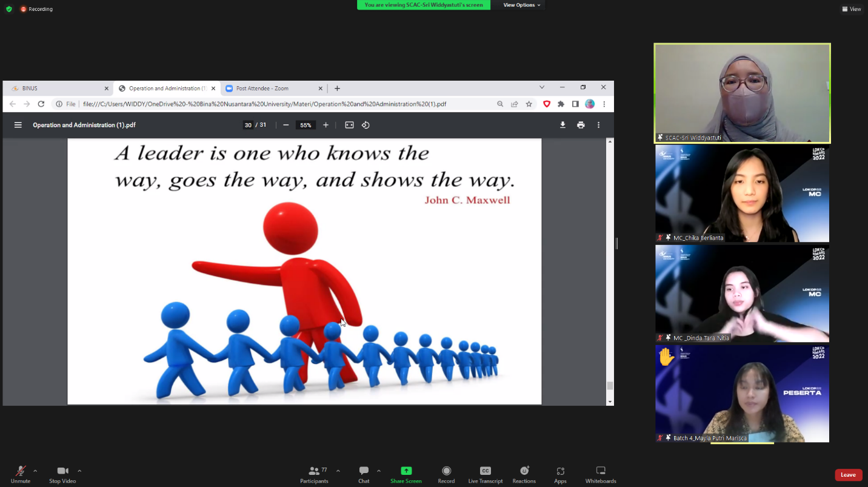Select MC_Dinda Tara Nitia video tile

pyautogui.click(x=743, y=294)
